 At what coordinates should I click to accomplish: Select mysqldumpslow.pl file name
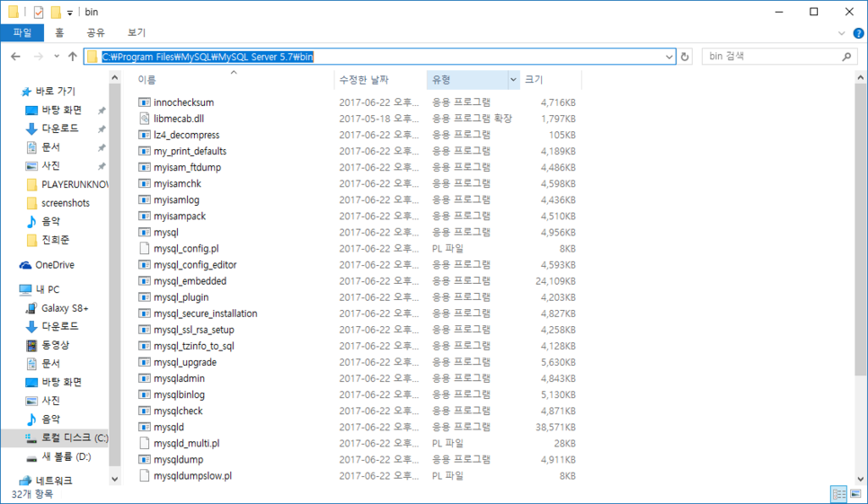(192, 476)
